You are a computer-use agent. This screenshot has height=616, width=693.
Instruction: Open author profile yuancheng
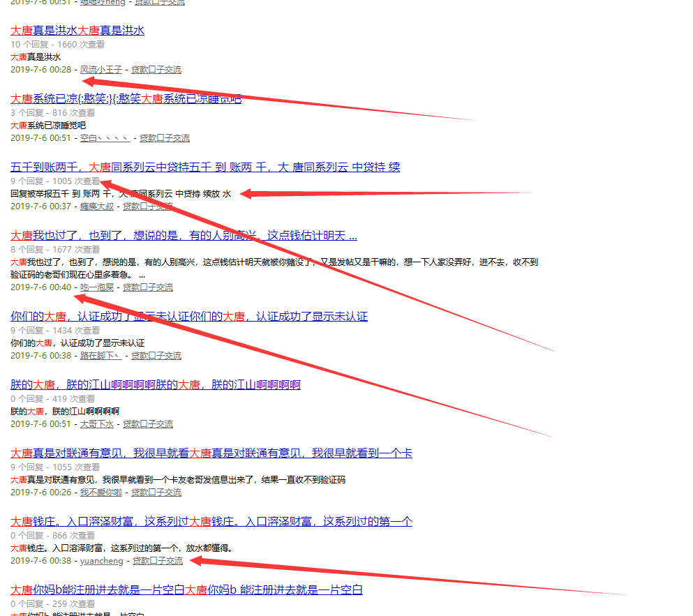tap(102, 561)
